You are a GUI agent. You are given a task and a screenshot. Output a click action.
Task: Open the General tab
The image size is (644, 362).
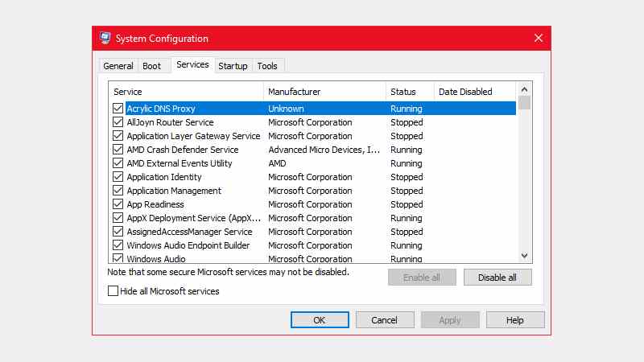118,66
